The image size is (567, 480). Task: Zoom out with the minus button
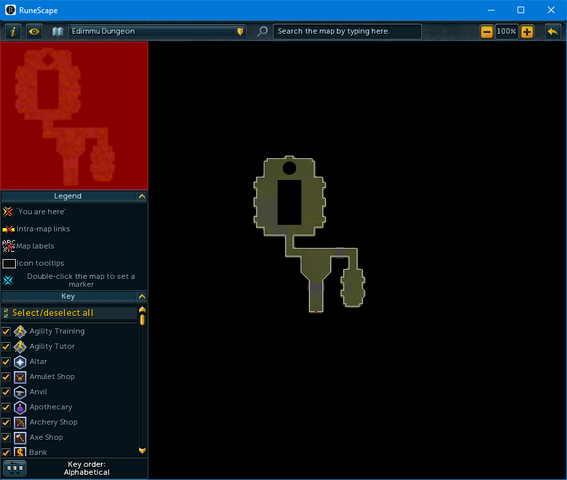pos(487,32)
